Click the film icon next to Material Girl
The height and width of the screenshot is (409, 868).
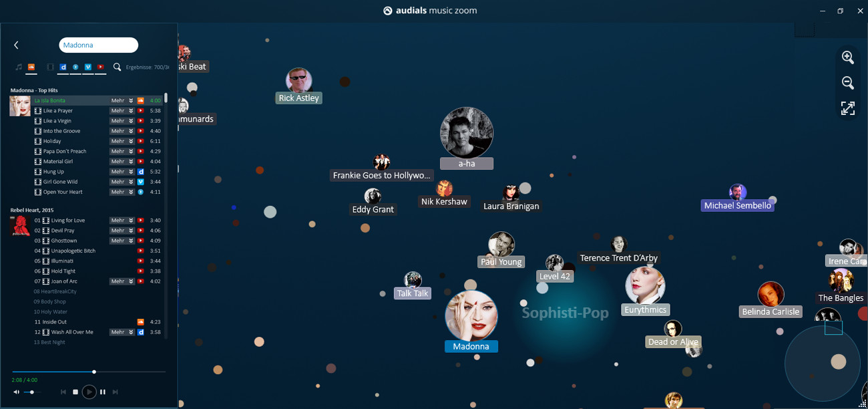tap(38, 162)
